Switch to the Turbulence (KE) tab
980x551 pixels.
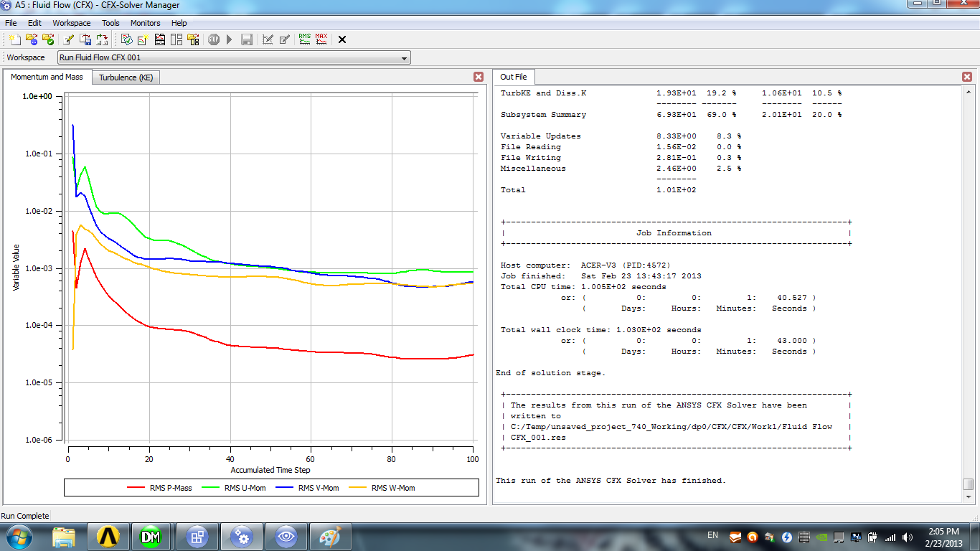pos(126,77)
